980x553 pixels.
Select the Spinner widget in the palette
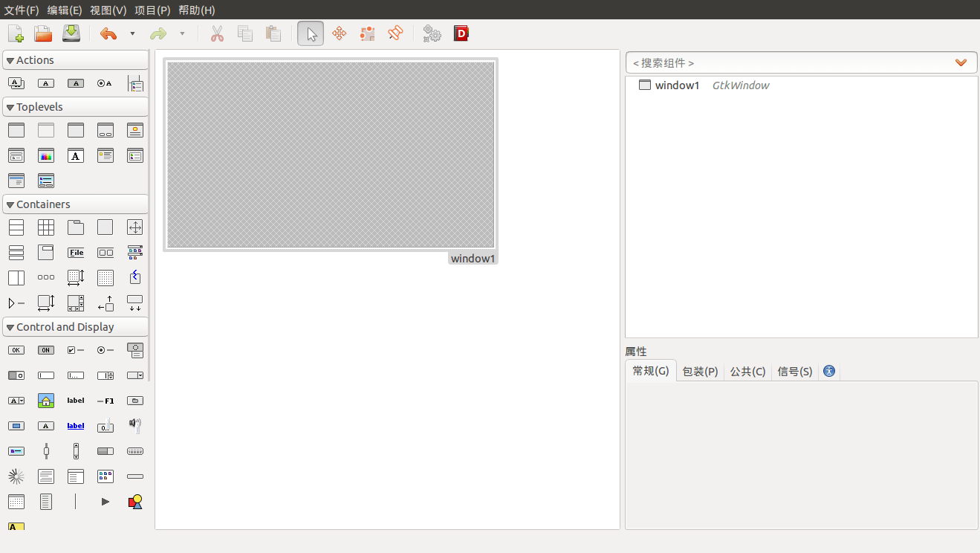tap(16, 476)
